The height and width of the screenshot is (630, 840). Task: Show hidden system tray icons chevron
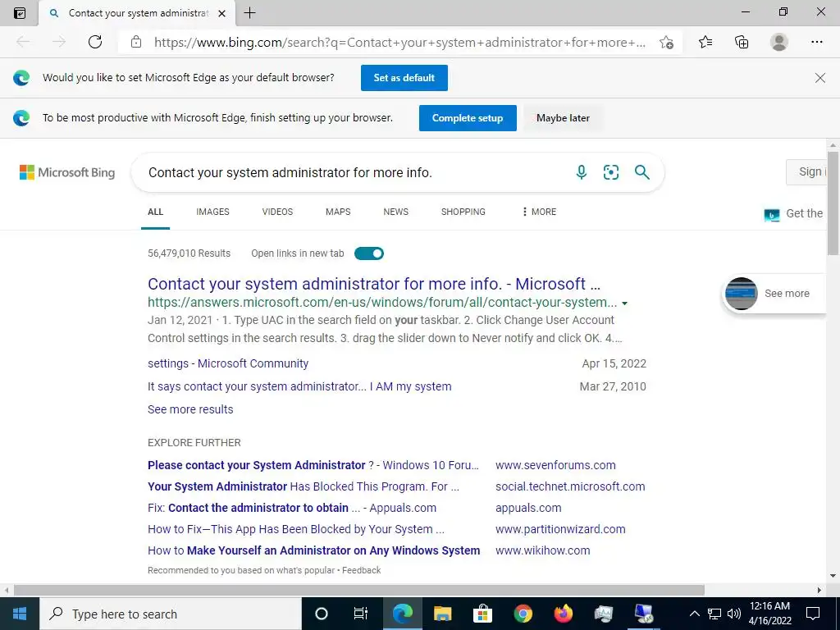click(694, 614)
